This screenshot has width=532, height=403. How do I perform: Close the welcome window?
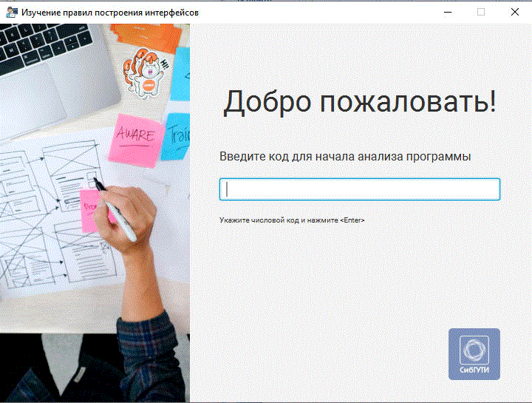[x=515, y=13]
